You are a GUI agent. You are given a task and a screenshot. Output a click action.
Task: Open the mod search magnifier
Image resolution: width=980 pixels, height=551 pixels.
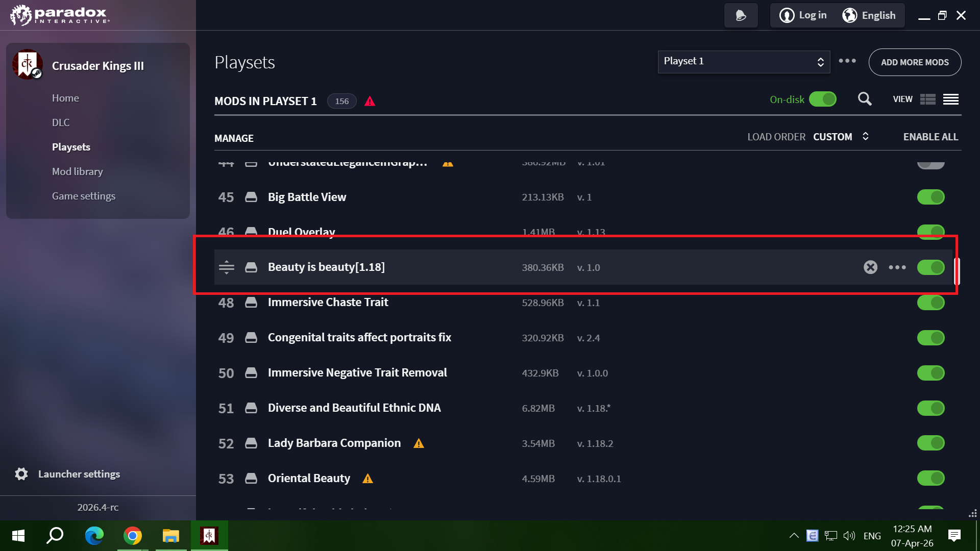pyautogui.click(x=865, y=99)
